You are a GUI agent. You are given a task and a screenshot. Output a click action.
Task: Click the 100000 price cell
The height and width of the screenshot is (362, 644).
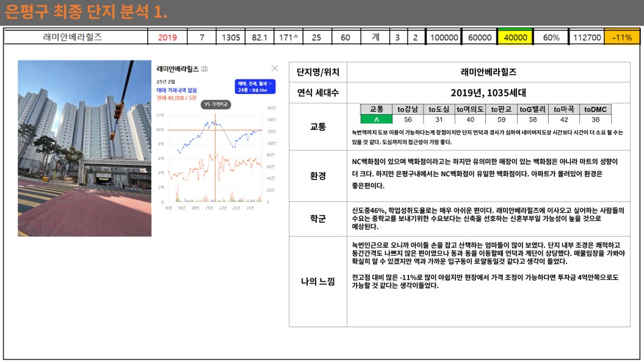(444, 37)
